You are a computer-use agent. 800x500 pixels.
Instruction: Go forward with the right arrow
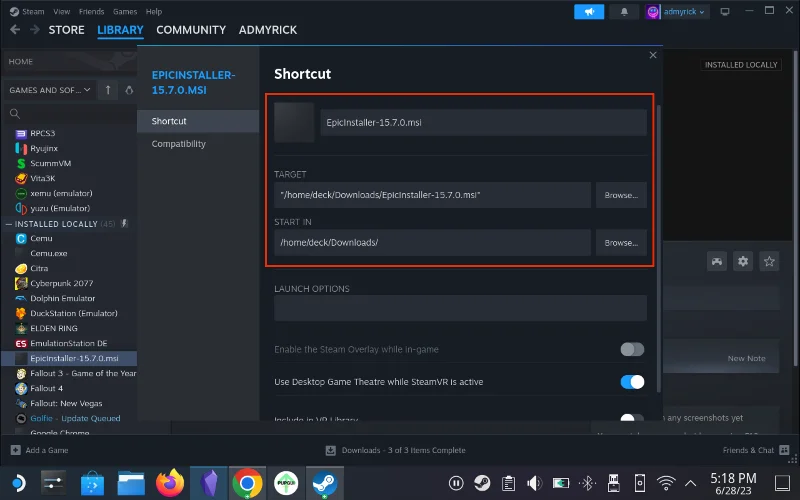pyautogui.click(x=34, y=30)
